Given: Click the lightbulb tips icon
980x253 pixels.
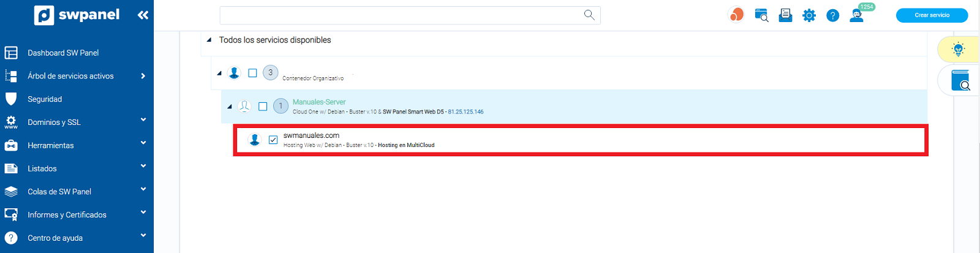Looking at the screenshot, I should coord(959,49).
